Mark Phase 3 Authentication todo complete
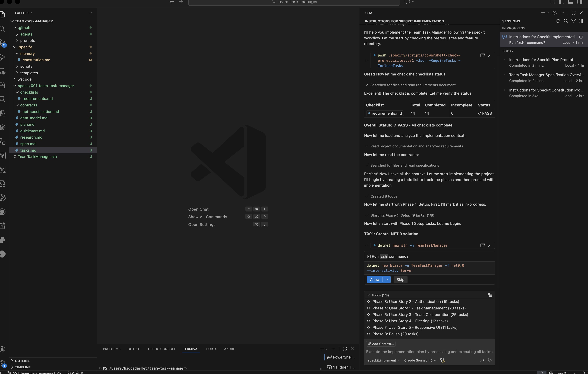 369,302
